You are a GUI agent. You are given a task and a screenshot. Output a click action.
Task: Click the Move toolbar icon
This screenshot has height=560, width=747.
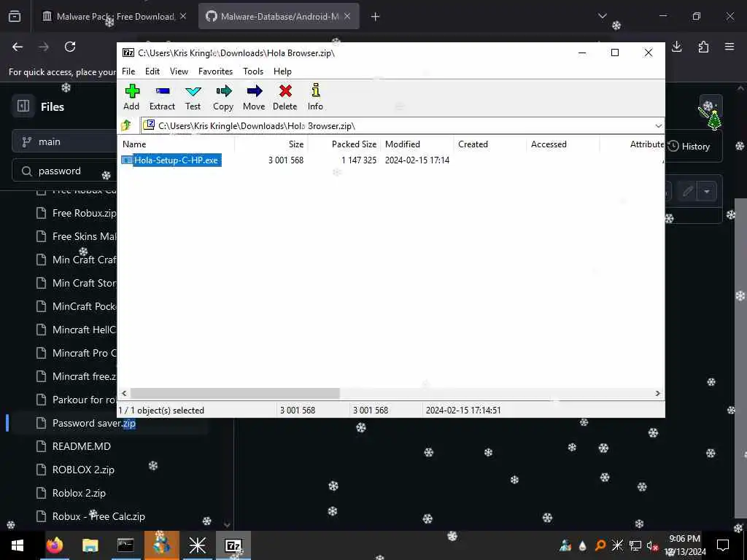pos(254,97)
